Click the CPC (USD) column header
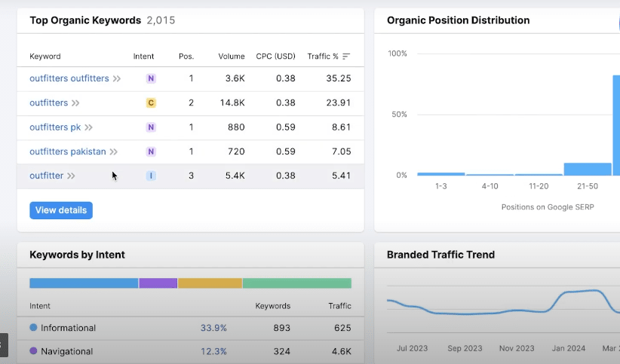The width and height of the screenshot is (620, 364). pos(275,57)
